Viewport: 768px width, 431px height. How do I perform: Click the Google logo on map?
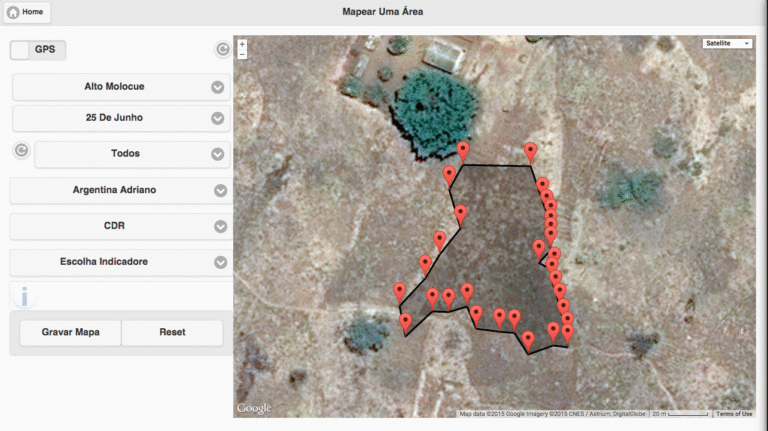click(254, 408)
